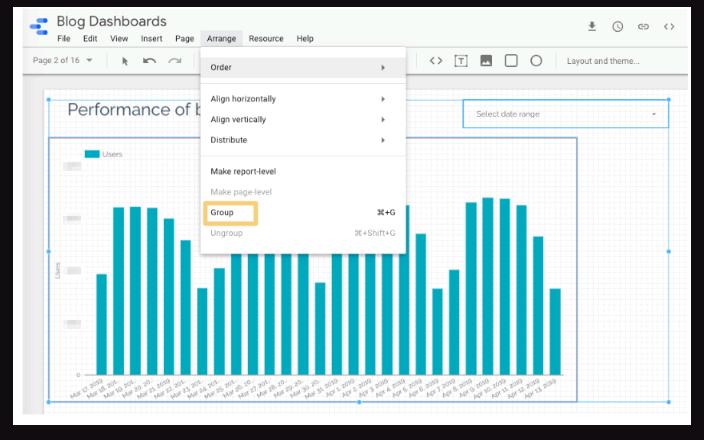Select the rectangle shape tool
The width and height of the screenshot is (704, 440).
click(x=511, y=61)
